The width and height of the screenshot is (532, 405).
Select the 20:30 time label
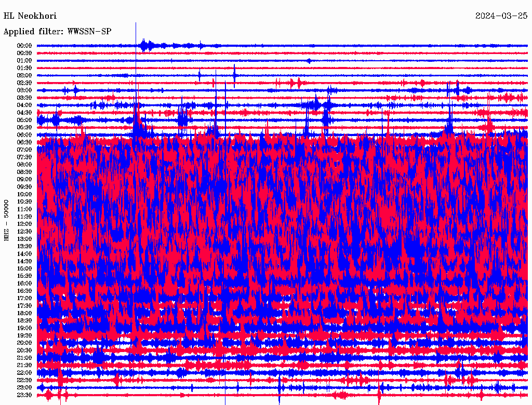24,350
